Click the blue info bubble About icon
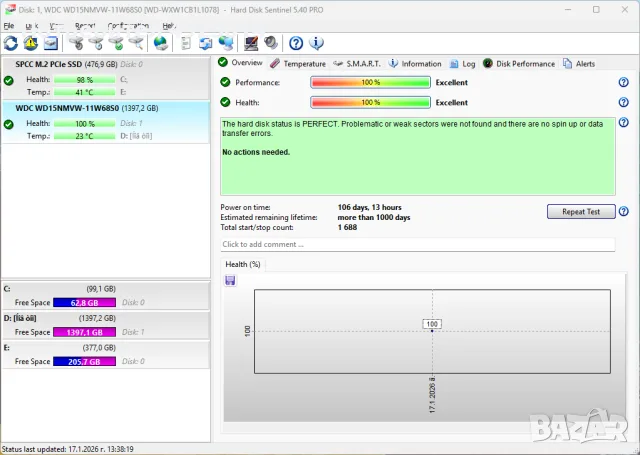This screenshot has width=640, height=455. coord(316,43)
